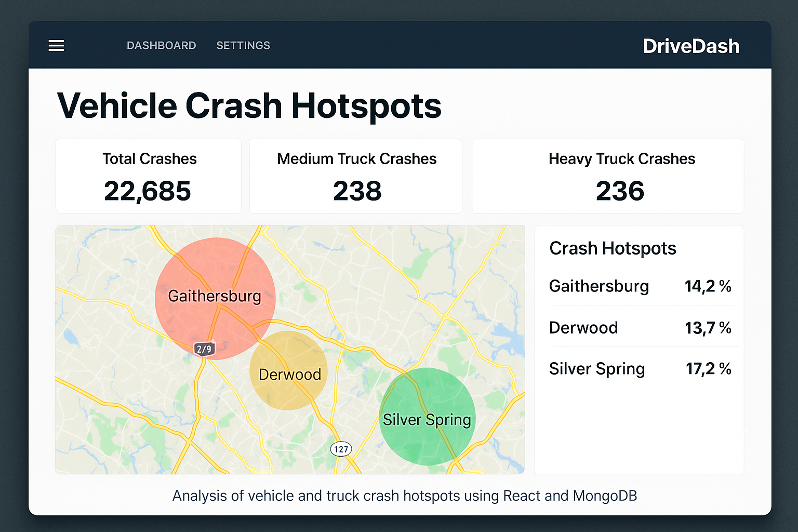The width and height of the screenshot is (798, 532).
Task: Go to the DASHBOARD nav item
Action: click(x=162, y=46)
